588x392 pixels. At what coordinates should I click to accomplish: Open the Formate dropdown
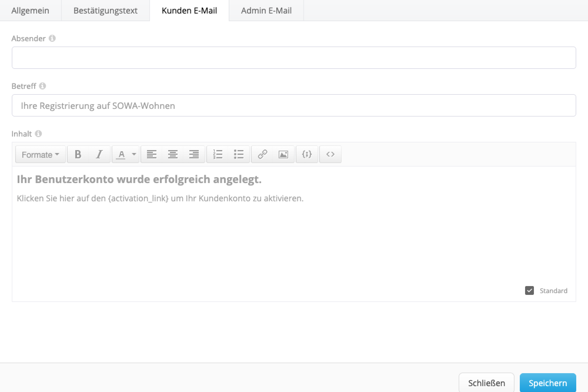40,154
